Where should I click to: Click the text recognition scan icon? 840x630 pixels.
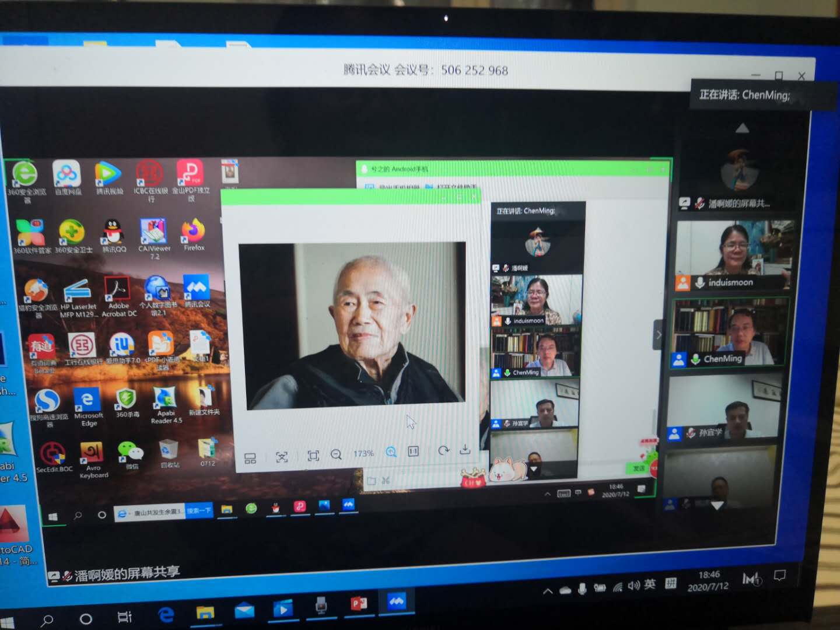(282, 457)
